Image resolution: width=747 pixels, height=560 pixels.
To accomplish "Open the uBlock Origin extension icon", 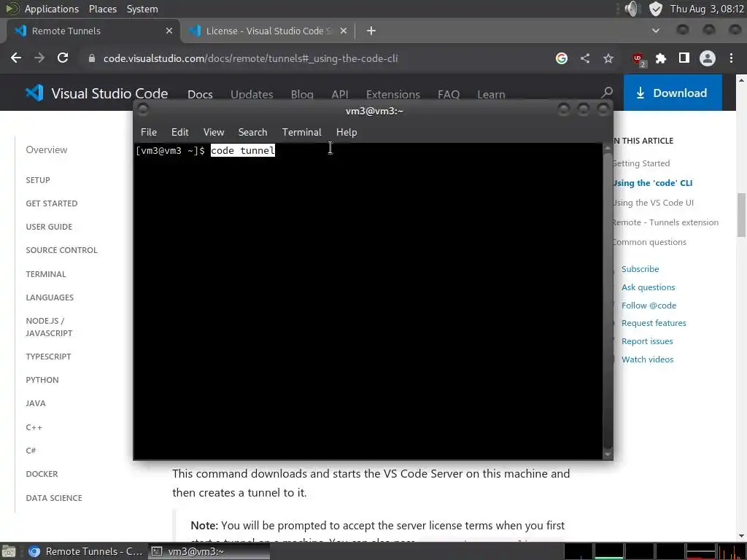I will [638, 58].
